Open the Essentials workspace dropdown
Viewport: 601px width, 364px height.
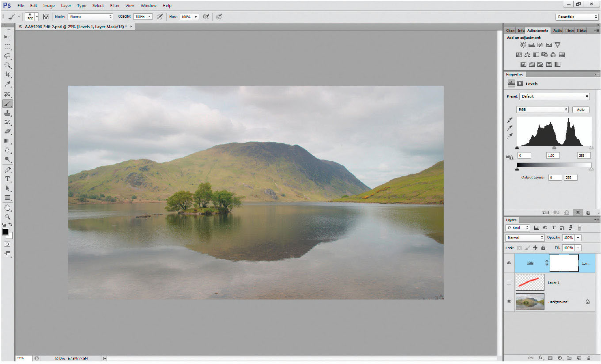(577, 17)
